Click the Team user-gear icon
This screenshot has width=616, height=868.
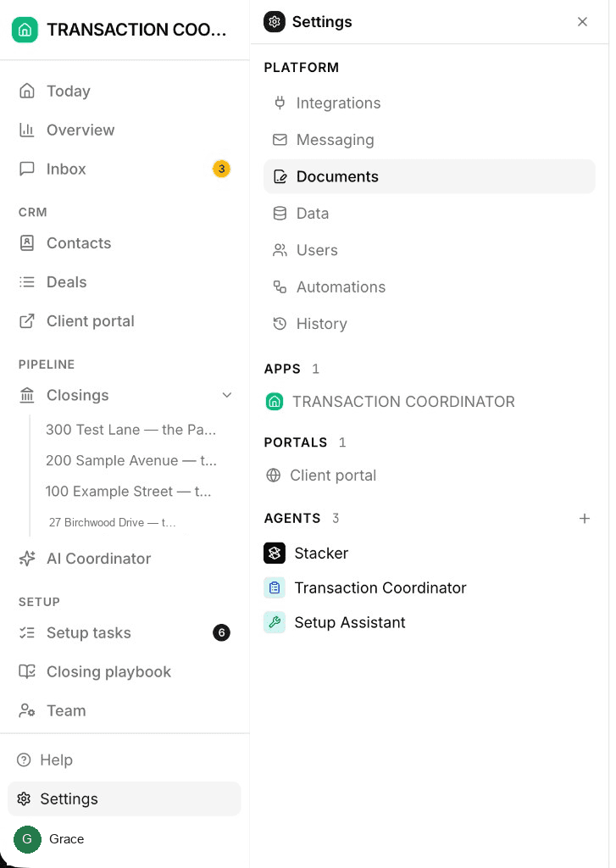26,711
